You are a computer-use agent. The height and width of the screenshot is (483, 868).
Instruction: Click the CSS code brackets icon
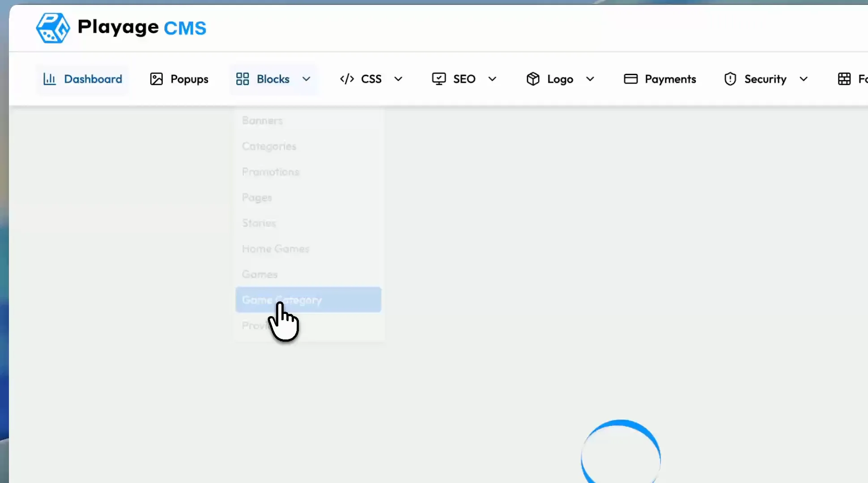click(347, 79)
